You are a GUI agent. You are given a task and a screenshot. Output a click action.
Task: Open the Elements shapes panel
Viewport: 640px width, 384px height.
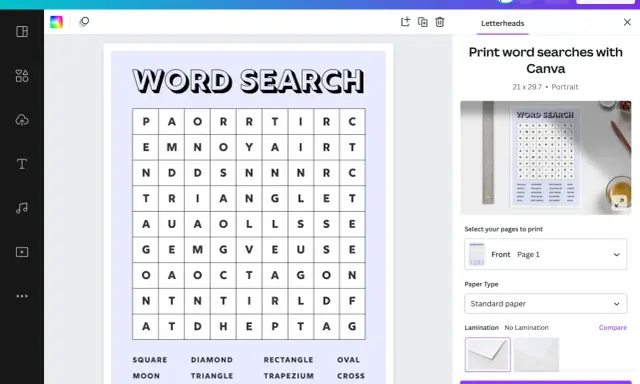coord(22,75)
